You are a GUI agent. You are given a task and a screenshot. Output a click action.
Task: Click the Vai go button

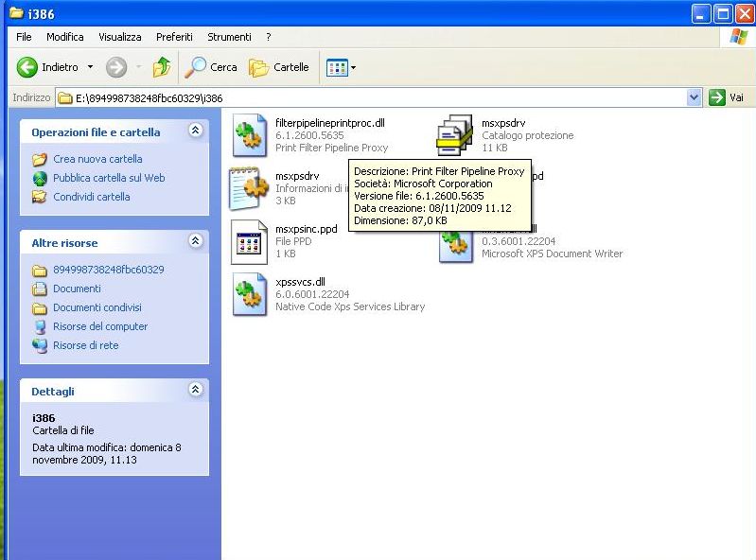click(x=727, y=97)
